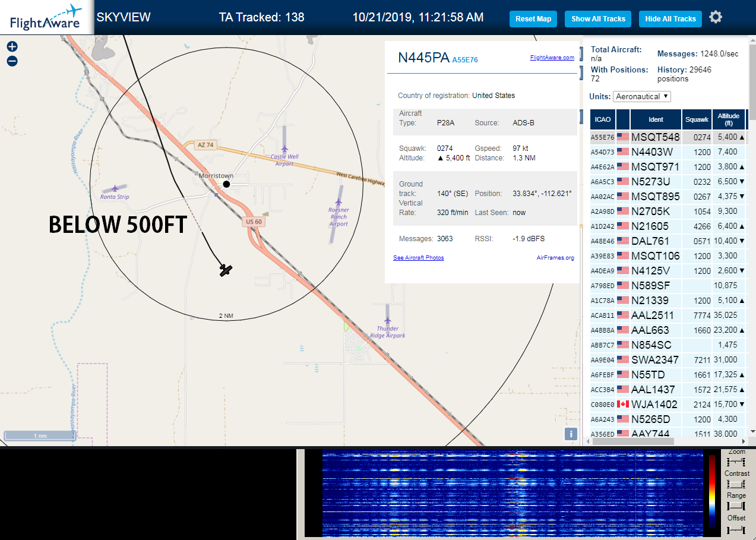Select the N4125V aircraft row

pyautogui.click(x=668, y=271)
